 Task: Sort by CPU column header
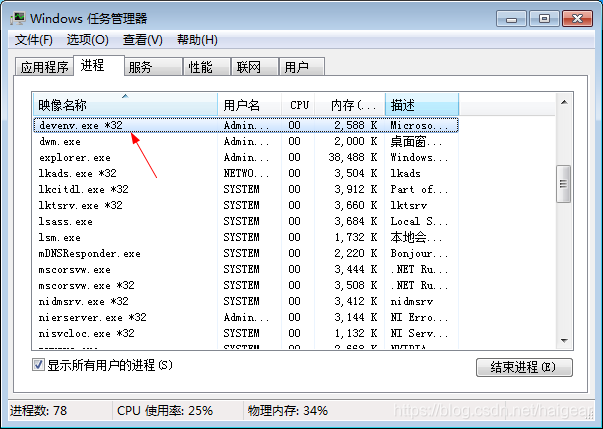(298, 105)
